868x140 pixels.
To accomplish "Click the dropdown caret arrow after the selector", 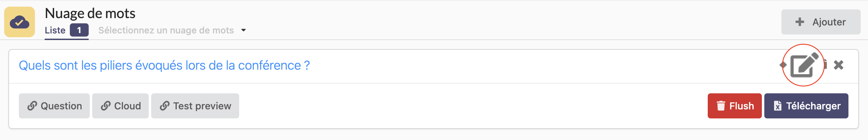I will tap(244, 30).
